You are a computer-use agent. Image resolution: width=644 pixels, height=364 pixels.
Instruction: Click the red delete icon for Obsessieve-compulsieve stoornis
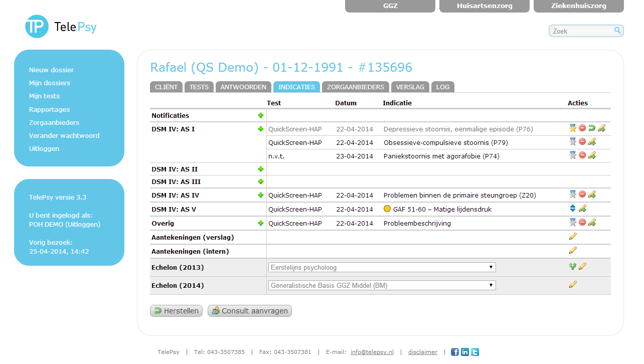(x=582, y=142)
